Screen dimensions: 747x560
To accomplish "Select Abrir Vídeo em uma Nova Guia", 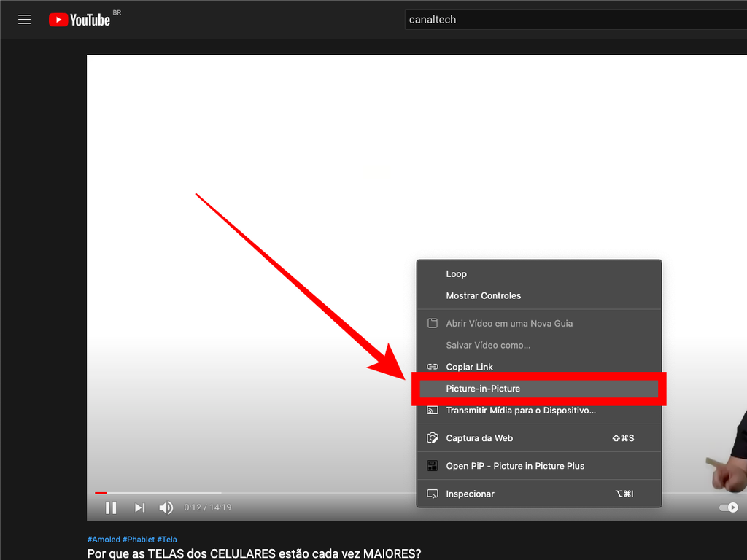I will (x=539, y=323).
